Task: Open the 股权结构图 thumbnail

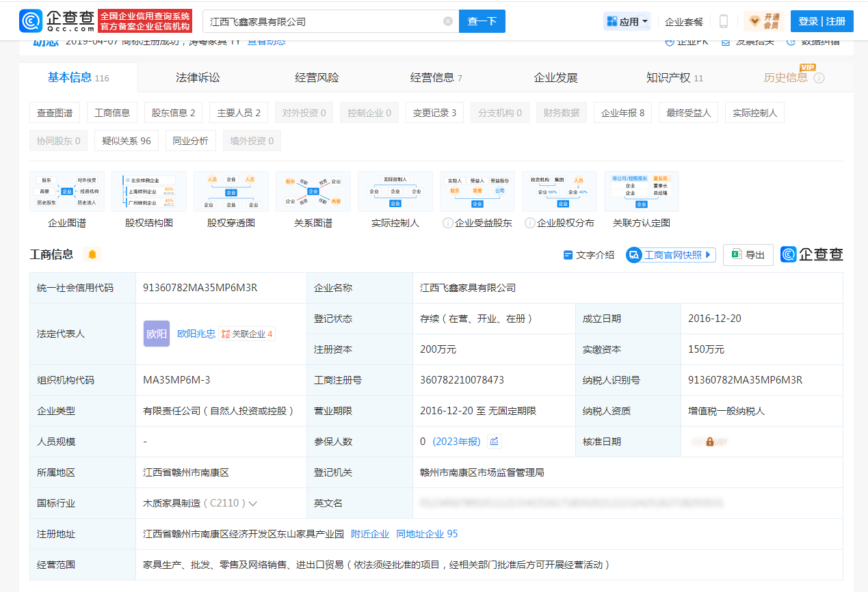Action: (149, 191)
